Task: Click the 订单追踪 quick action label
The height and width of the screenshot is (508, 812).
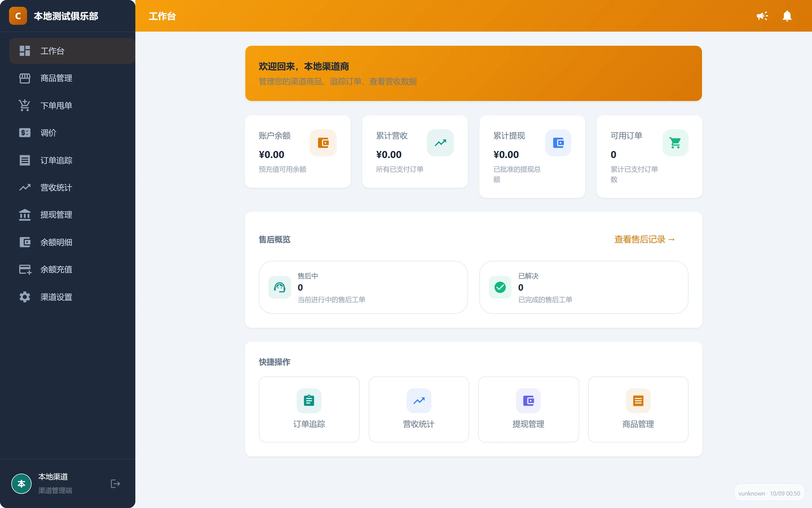Action: (309, 424)
